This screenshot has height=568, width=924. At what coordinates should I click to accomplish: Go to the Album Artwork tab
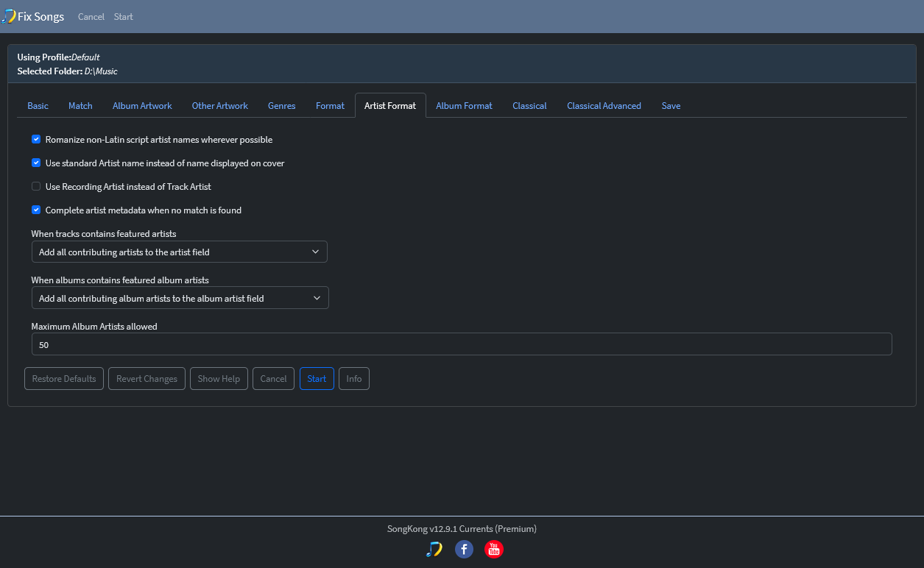pyautogui.click(x=142, y=105)
